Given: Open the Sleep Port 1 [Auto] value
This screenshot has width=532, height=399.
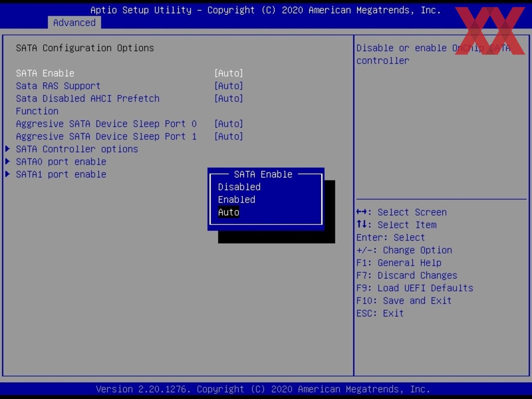Looking at the screenshot, I should (229, 136).
